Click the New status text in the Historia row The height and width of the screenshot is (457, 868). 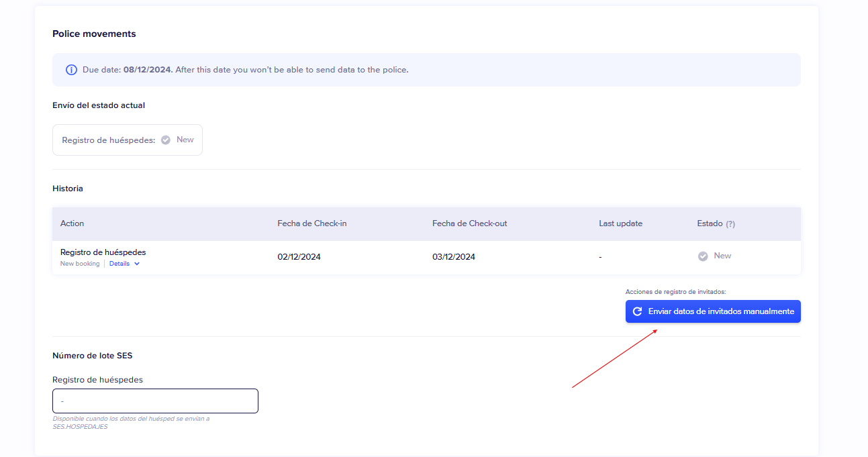coord(722,256)
